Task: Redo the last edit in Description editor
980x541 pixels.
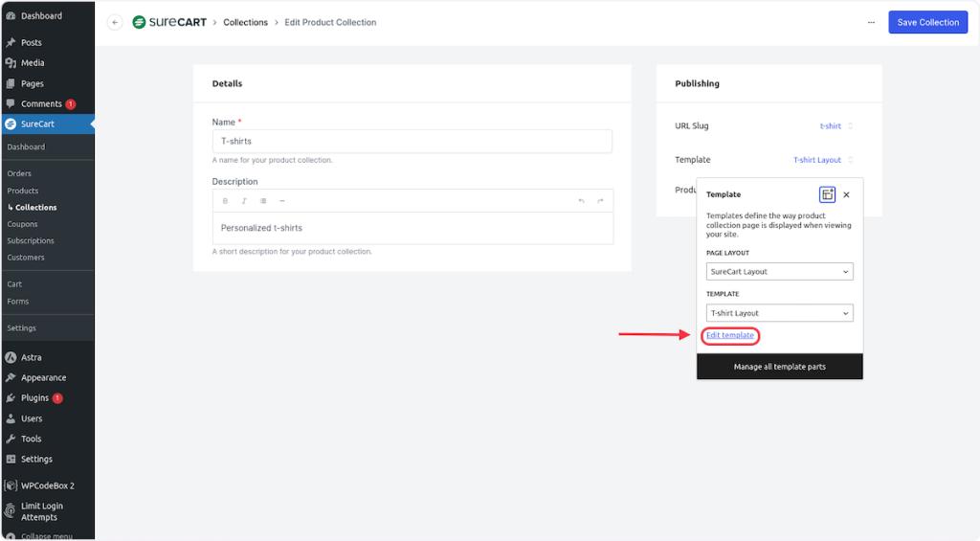Action: point(600,201)
